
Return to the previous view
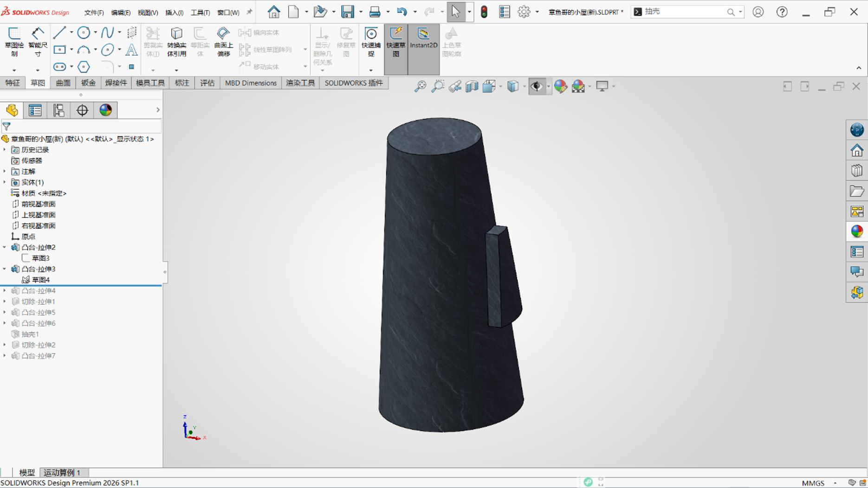pos(455,86)
